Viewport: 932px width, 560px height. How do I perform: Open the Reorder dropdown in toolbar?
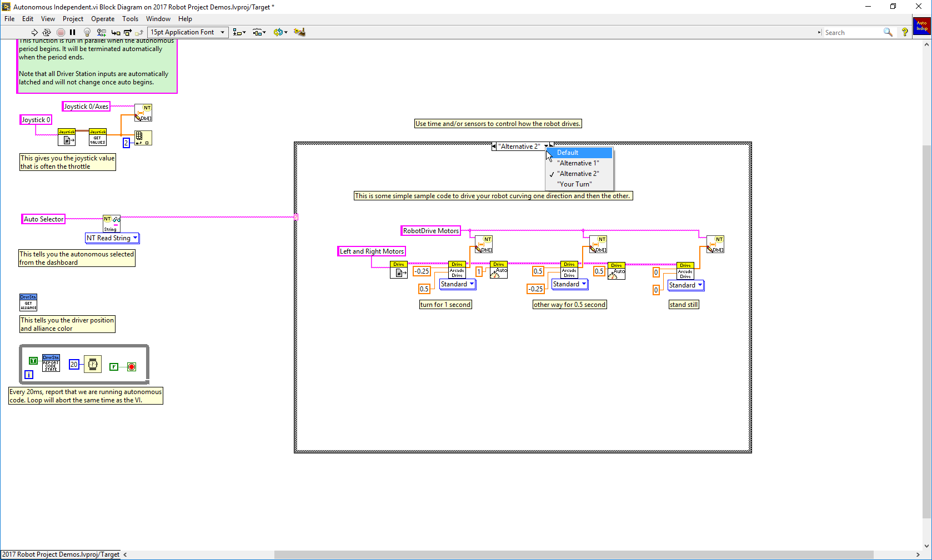pos(280,32)
